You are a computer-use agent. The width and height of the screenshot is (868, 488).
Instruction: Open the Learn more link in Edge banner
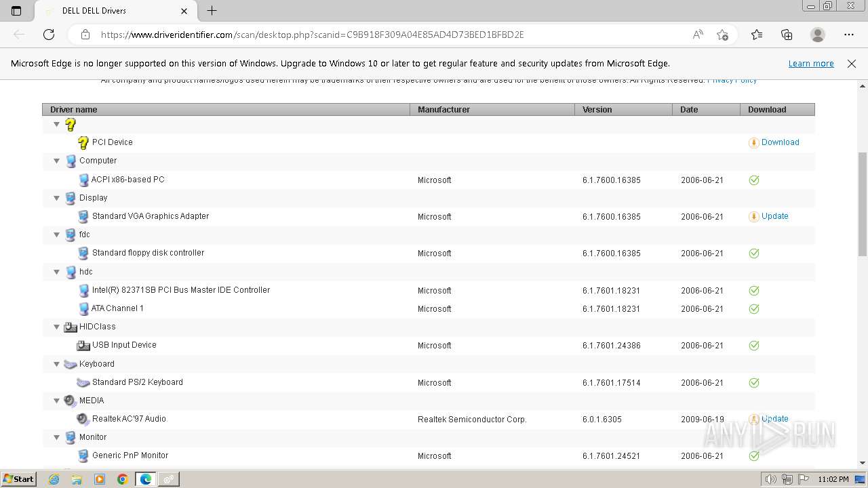811,64
